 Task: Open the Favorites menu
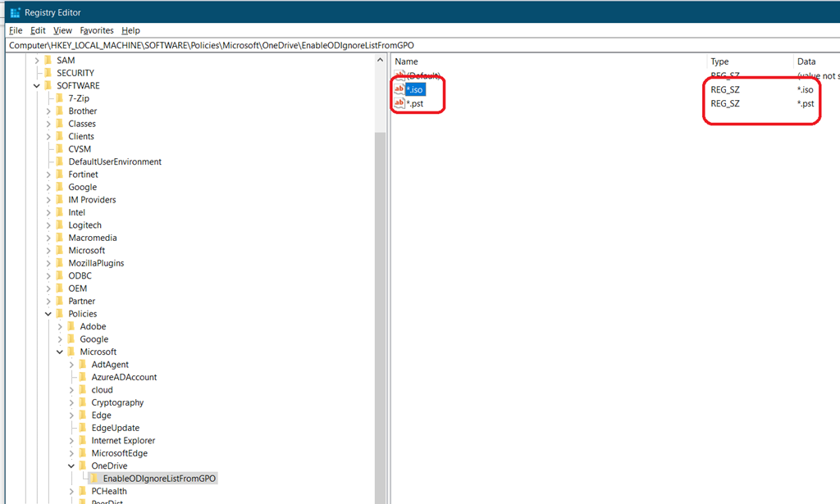(97, 30)
